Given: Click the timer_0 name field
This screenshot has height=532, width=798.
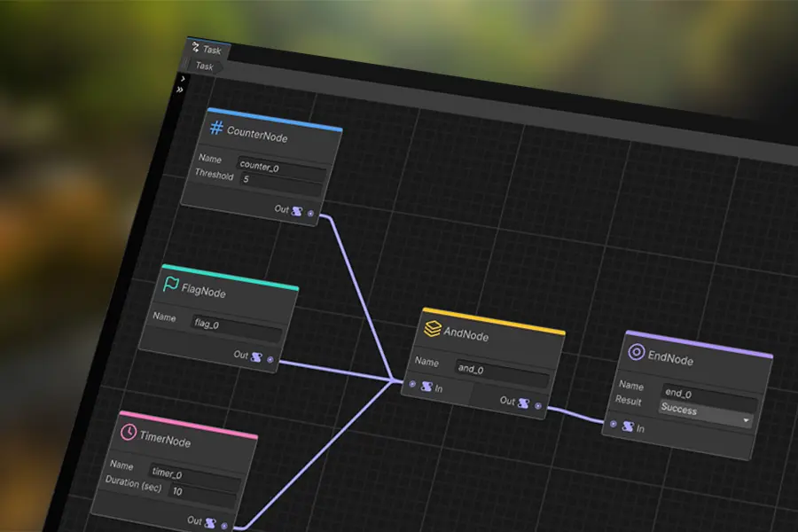Looking at the screenshot, I should [194, 476].
